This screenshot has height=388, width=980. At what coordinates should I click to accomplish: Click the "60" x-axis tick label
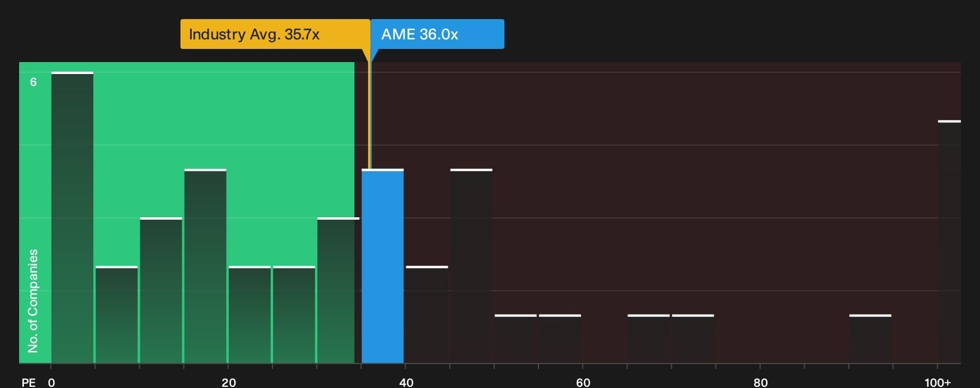click(x=583, y=382)
